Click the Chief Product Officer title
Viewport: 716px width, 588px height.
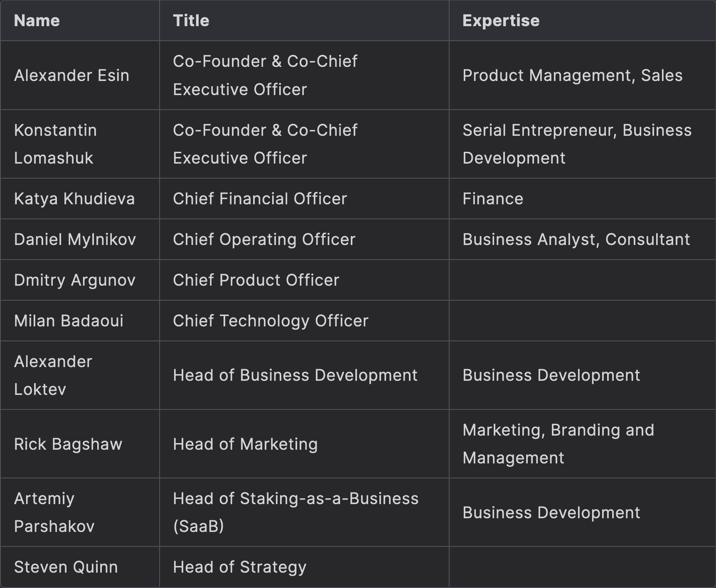click(256, 280)
